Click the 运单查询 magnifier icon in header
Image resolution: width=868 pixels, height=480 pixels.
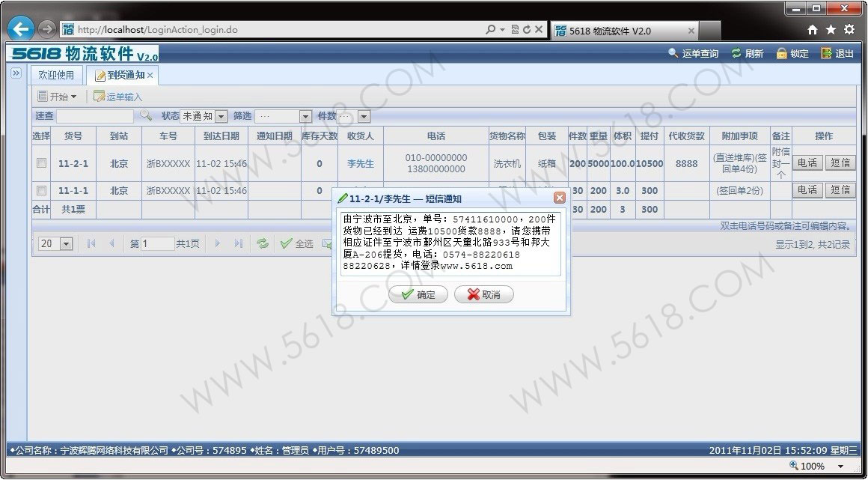(x=673, y=54)
